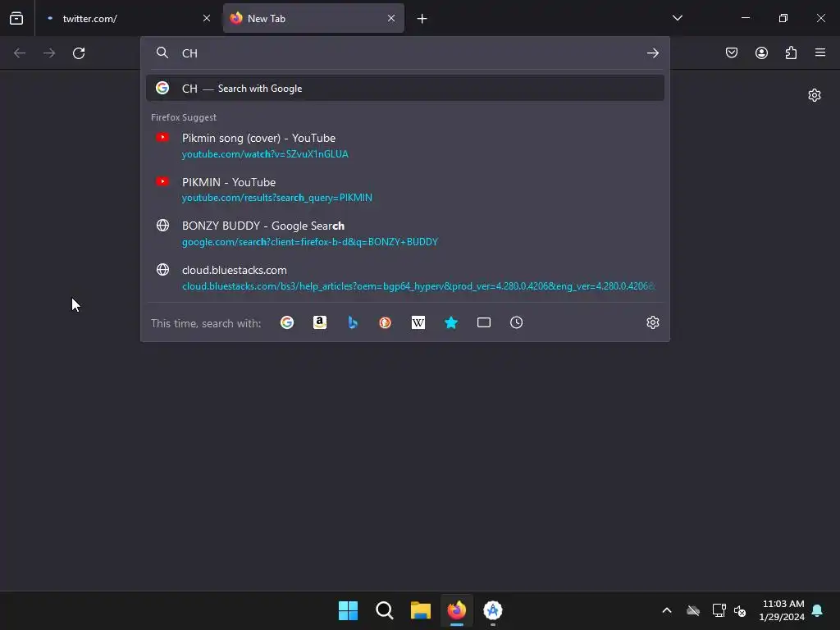Open Save to Pocket

(732, 52)
